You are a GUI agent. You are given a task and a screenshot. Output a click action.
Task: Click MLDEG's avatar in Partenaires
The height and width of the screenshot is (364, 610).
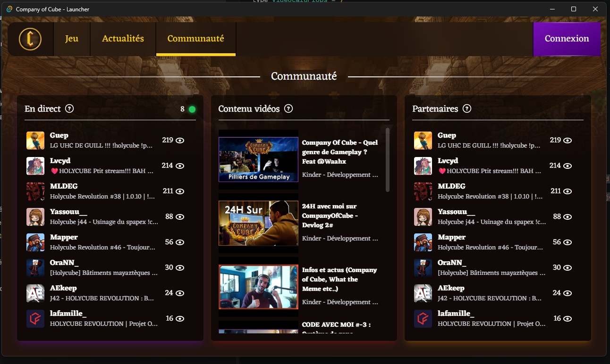click(423, 191)
